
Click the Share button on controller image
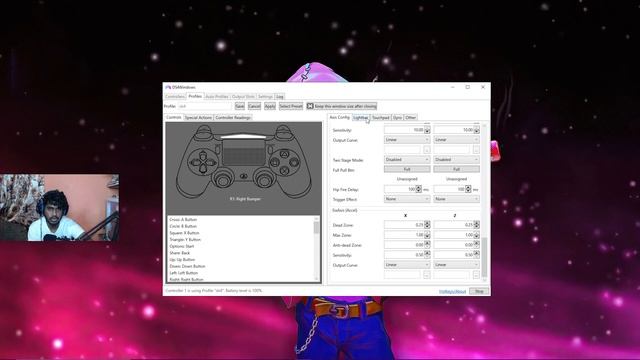pos(218,149)
